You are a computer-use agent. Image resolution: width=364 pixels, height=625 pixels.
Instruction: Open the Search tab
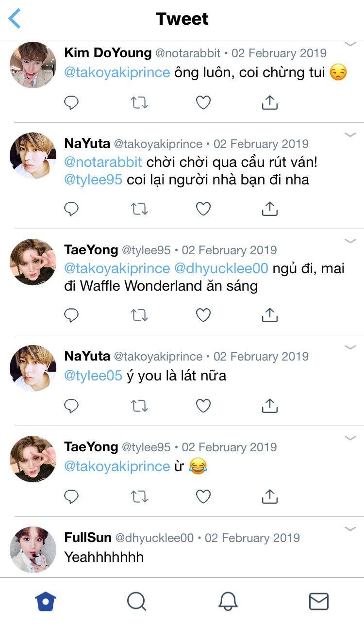(136, 602)
